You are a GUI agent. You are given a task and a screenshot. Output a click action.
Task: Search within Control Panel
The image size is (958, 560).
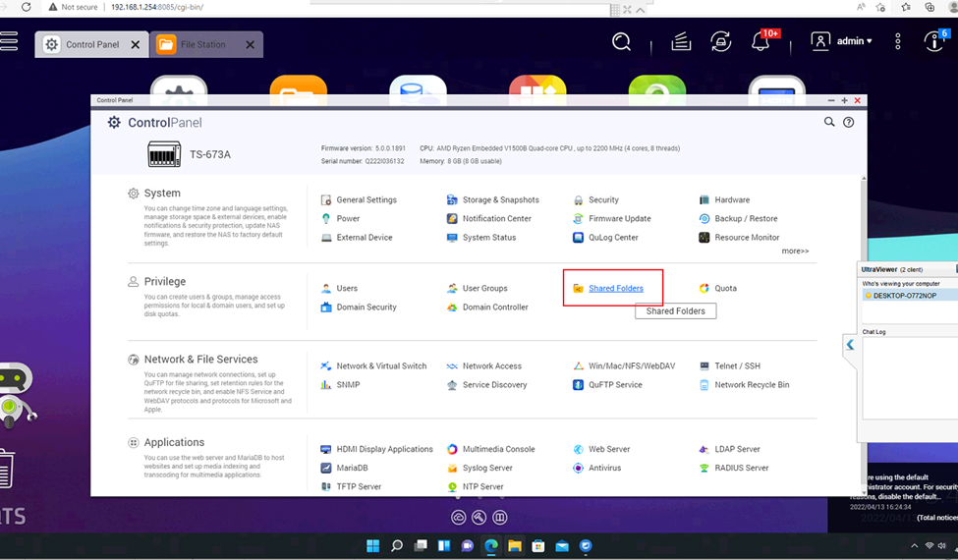tap(829, 122)
